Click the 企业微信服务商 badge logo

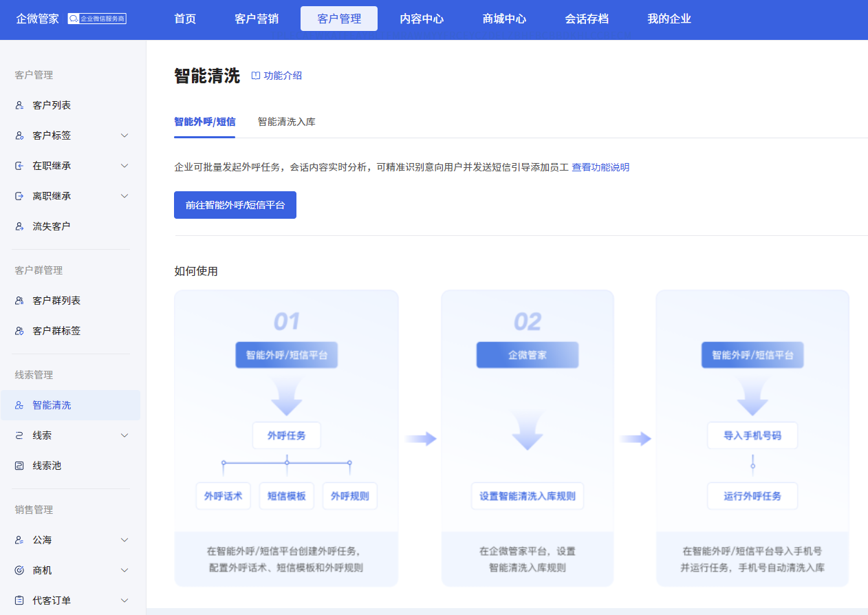(97, 19)
